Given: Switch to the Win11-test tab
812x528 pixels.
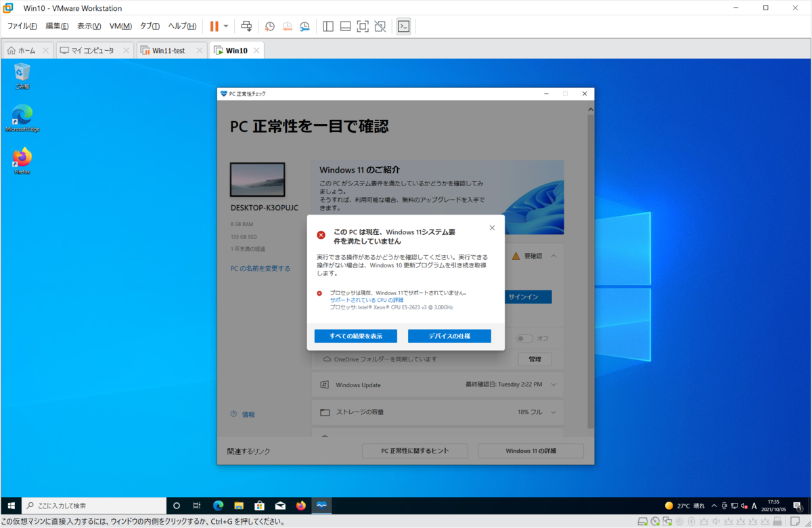Looking at the screenshot, I should click(172, 51).
